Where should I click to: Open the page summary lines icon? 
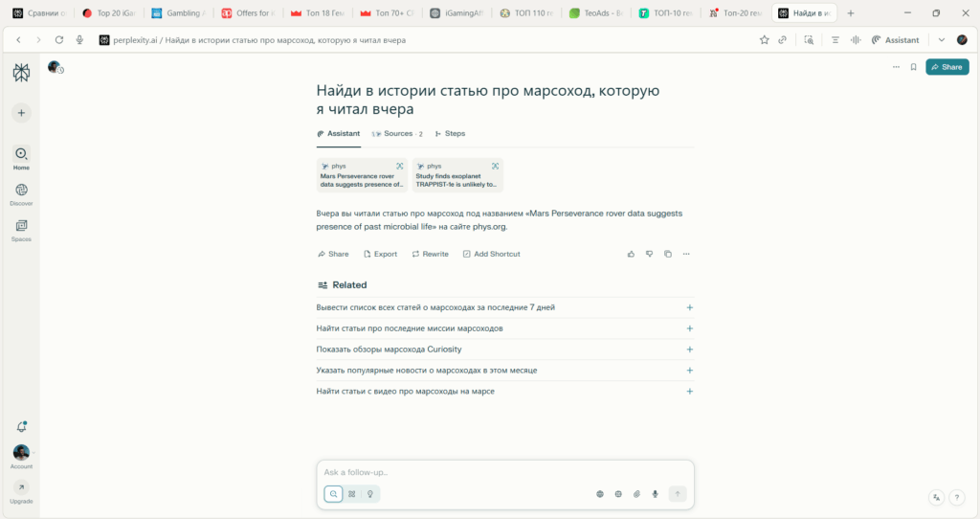835,40
